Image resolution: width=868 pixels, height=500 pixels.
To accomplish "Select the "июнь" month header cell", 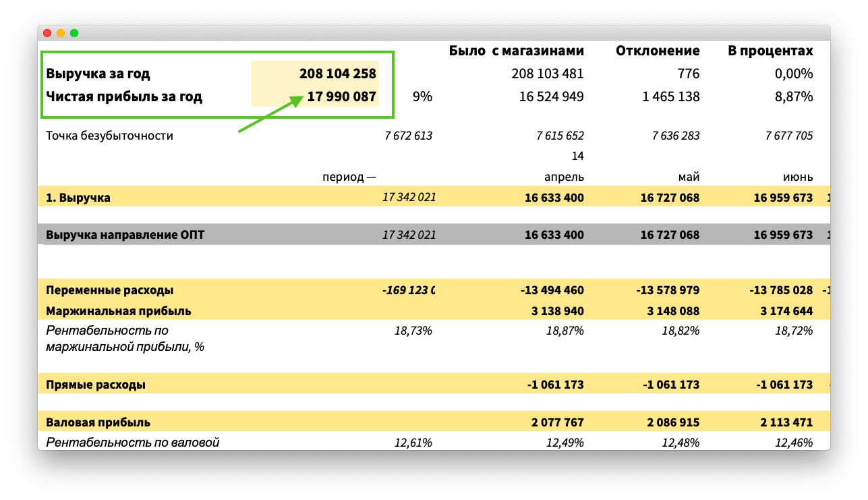I will pos(798,177).
